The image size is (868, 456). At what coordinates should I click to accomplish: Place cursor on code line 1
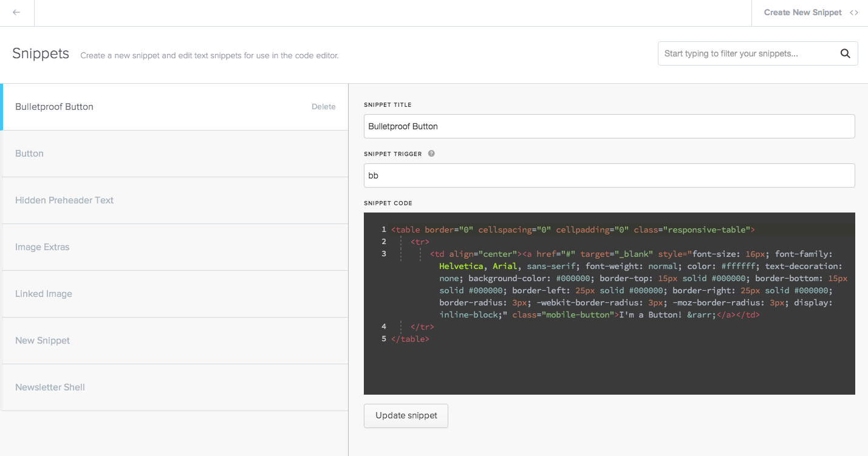pyautogui.click(x=572, y=230)
